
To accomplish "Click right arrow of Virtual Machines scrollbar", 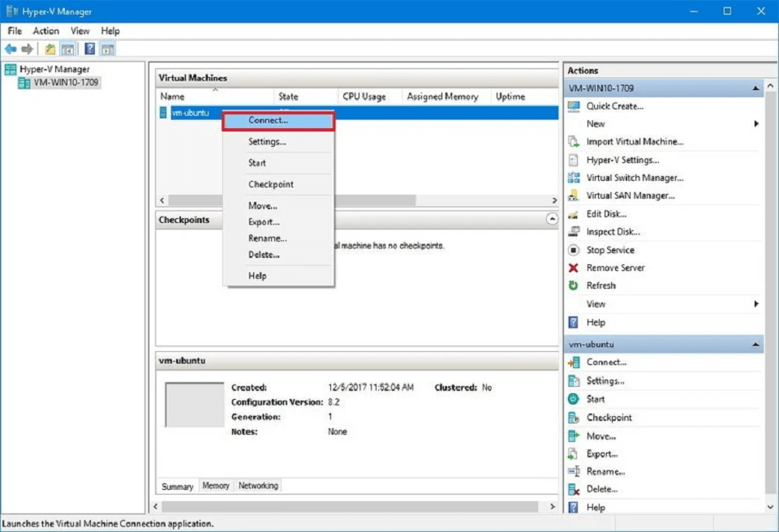I will coord(554,200).
